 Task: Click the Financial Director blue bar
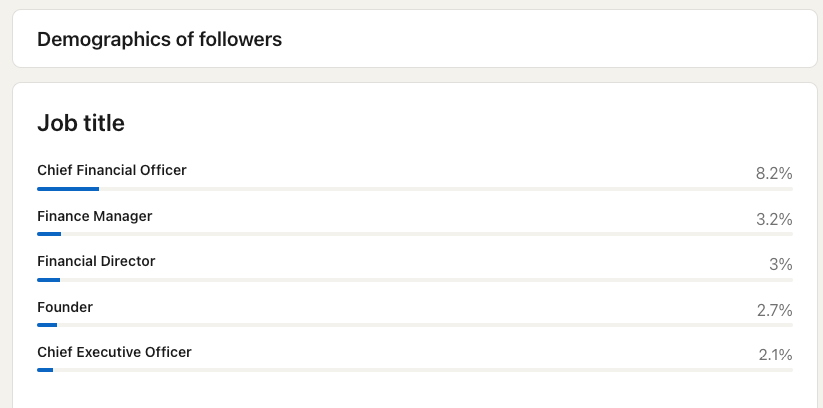coord(48,280)
